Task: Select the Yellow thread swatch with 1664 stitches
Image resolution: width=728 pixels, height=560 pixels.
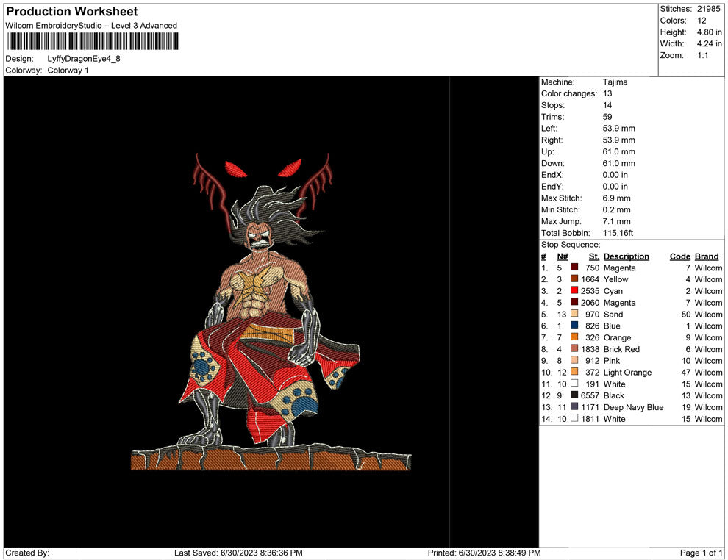Action: click(574, 279)
